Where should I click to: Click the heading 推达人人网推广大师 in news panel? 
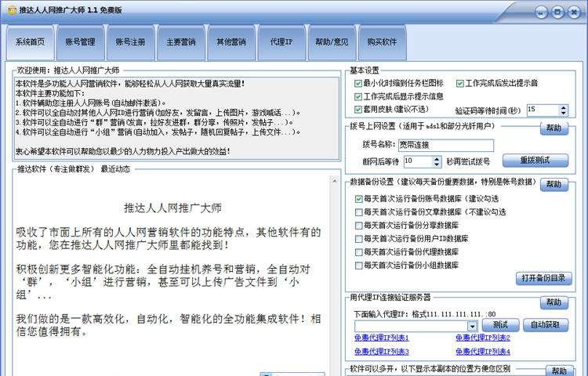click(x=172, y=208)
